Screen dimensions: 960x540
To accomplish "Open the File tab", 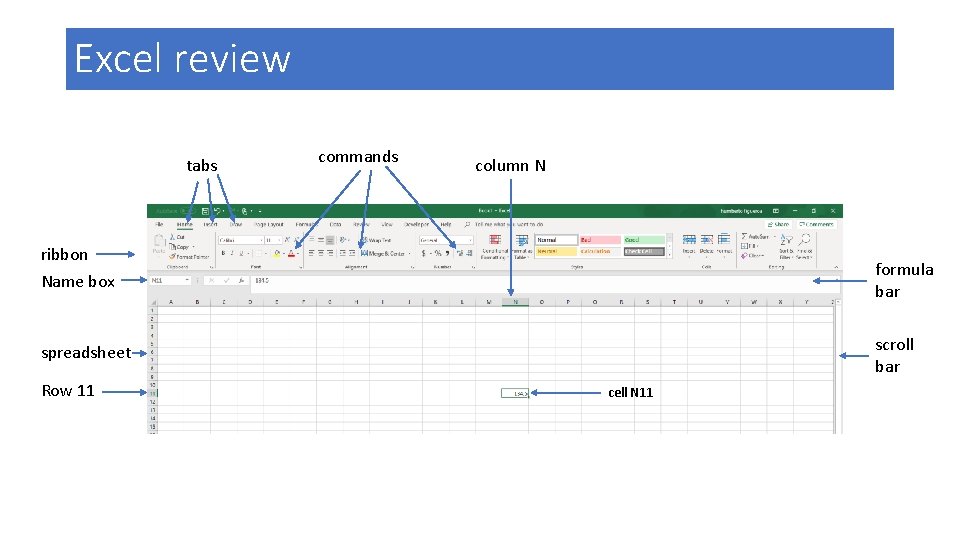I will [159, 224].
